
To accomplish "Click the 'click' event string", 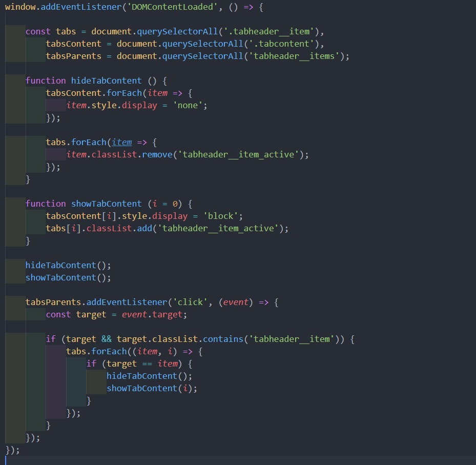I will point(190,302).
